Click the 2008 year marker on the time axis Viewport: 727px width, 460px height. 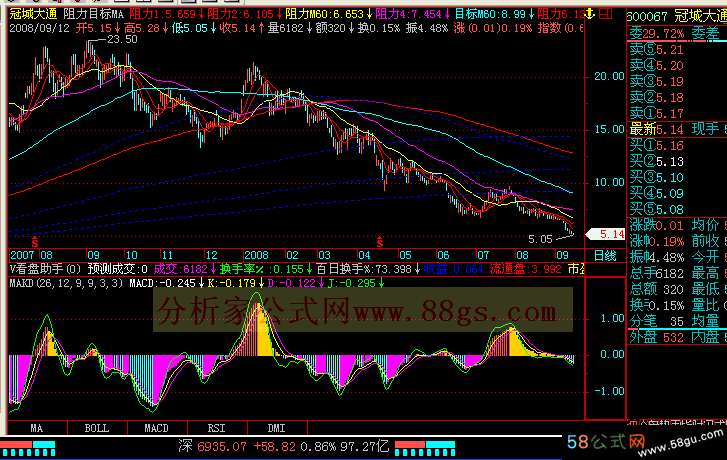256,255
